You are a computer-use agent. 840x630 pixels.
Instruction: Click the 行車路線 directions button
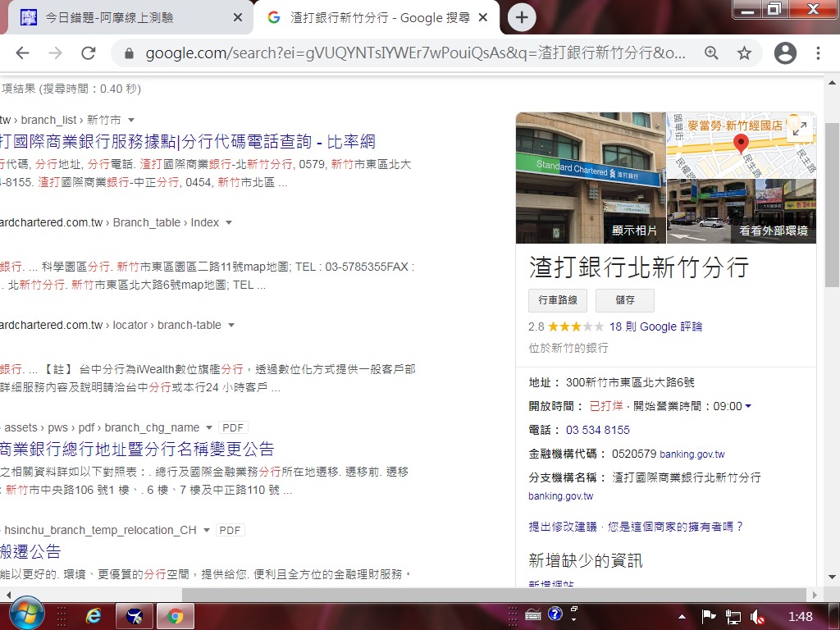[x=557, y=300]
